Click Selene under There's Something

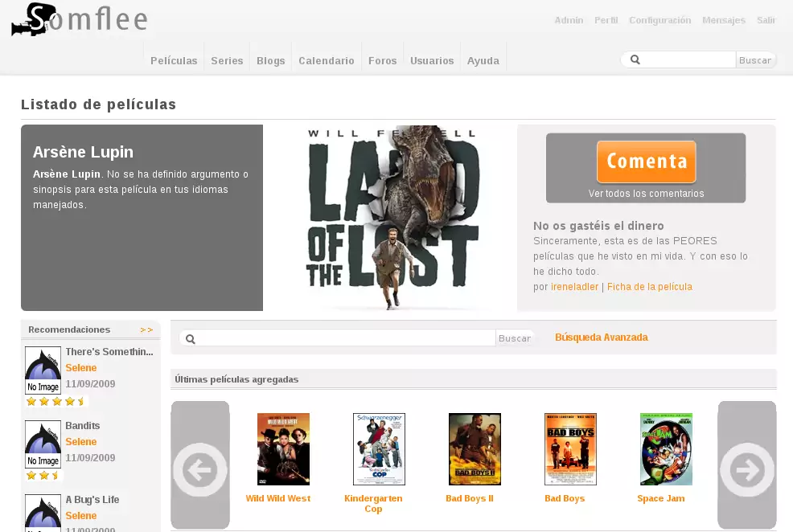81,368
